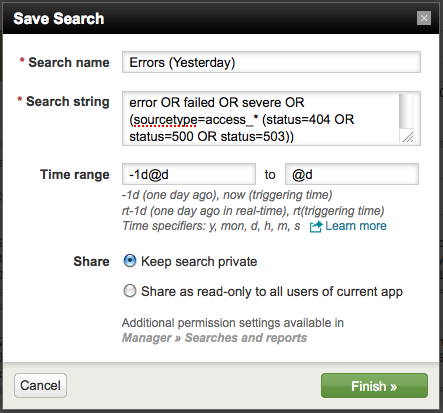Click the time range start field -1d@d

click(x=189, y=174)
